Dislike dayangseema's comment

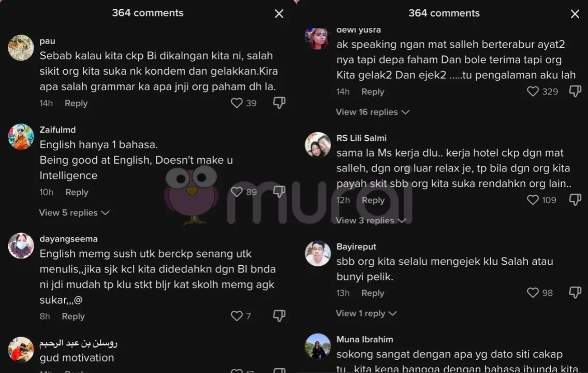(x=280, y=316)
